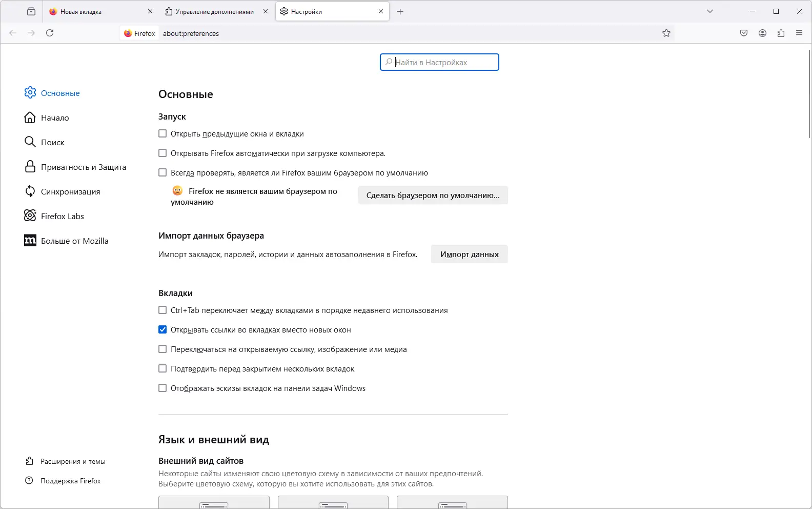Bookmark this page with the star icon
Viewport: 812px width, 509px height.
point(666,33)
